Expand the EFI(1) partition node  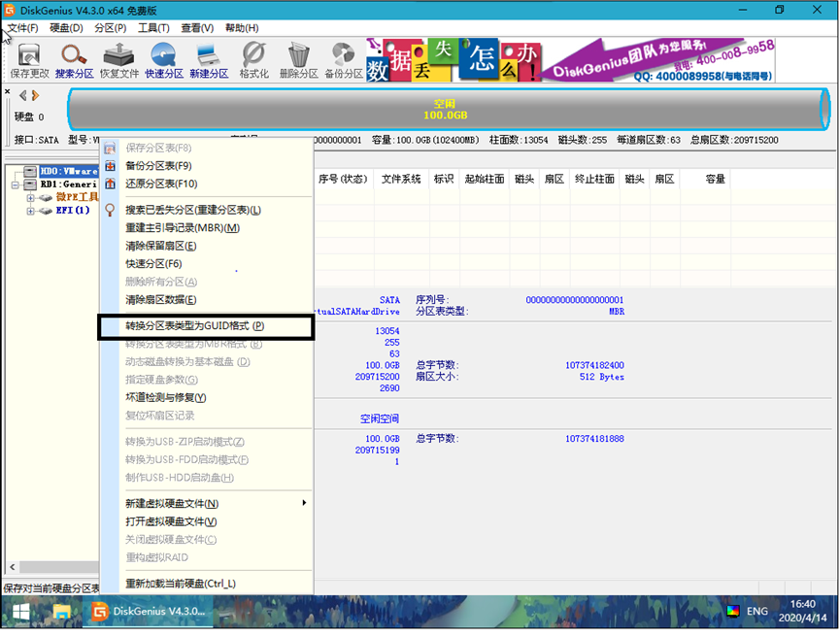30,211
